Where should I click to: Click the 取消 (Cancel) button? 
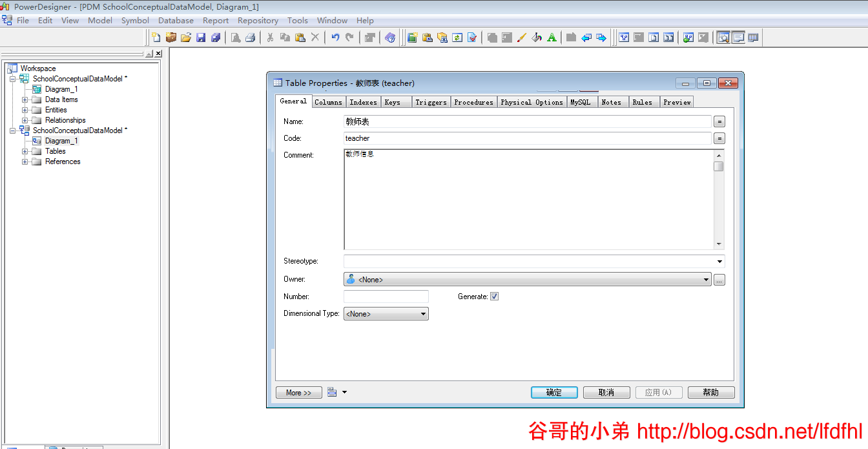[x=606, y=393]
